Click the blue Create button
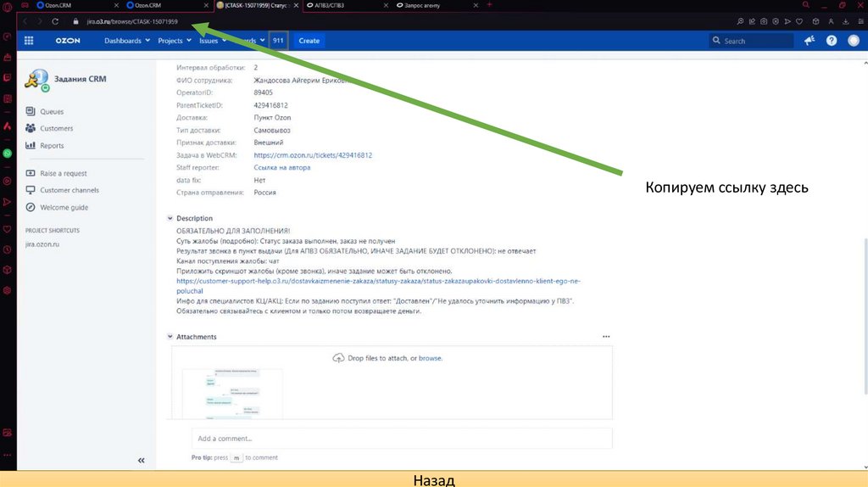 click(309, 41)
